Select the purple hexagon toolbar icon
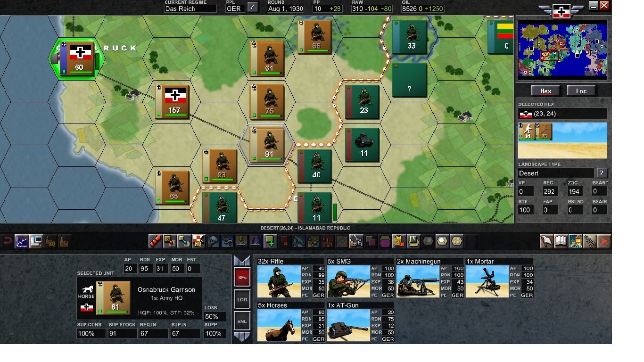644x362 pixels. click(x=385, y=241)
